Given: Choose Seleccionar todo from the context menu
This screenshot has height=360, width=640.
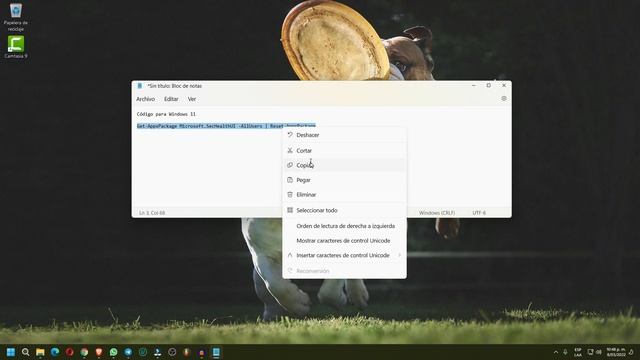Looking at the screenshot, I should [344, 210].
